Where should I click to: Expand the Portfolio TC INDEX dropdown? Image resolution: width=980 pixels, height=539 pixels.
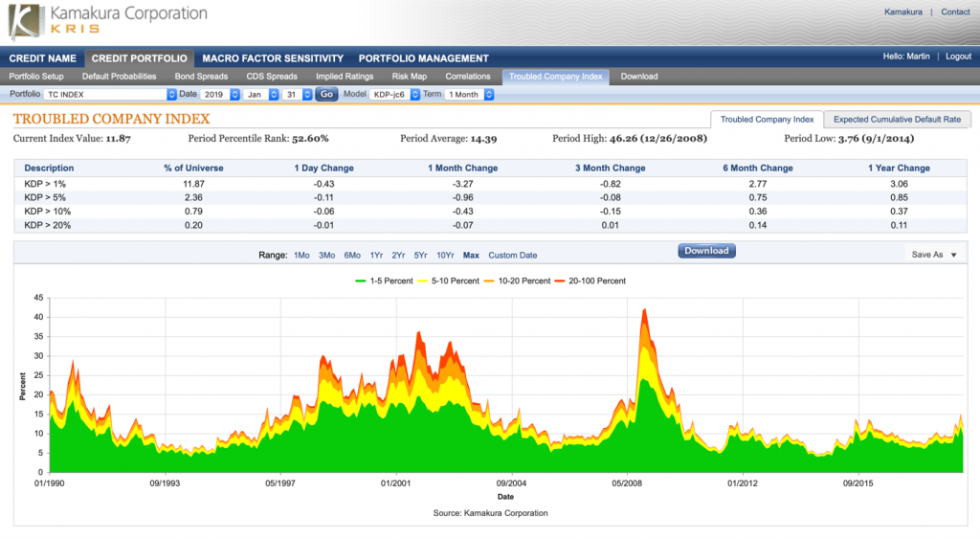coord(110,95)
